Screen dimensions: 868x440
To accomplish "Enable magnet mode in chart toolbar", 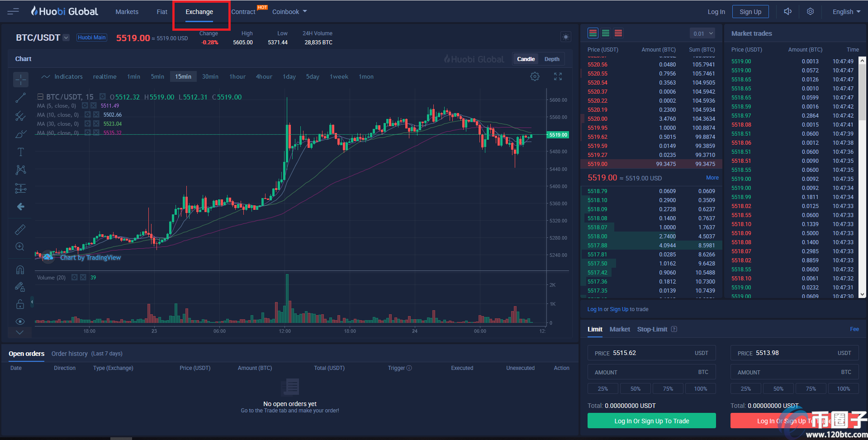I will coord(20,270).
